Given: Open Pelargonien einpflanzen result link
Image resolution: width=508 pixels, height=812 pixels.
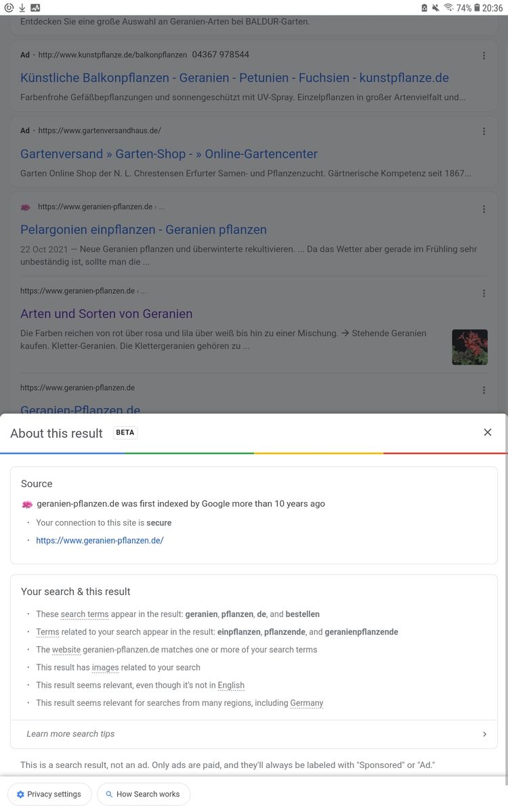Looking at the screenshot, I should 144,229.
